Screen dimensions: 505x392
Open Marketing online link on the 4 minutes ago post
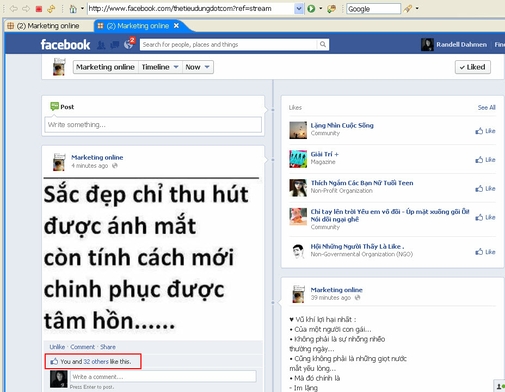click(97, 157)
